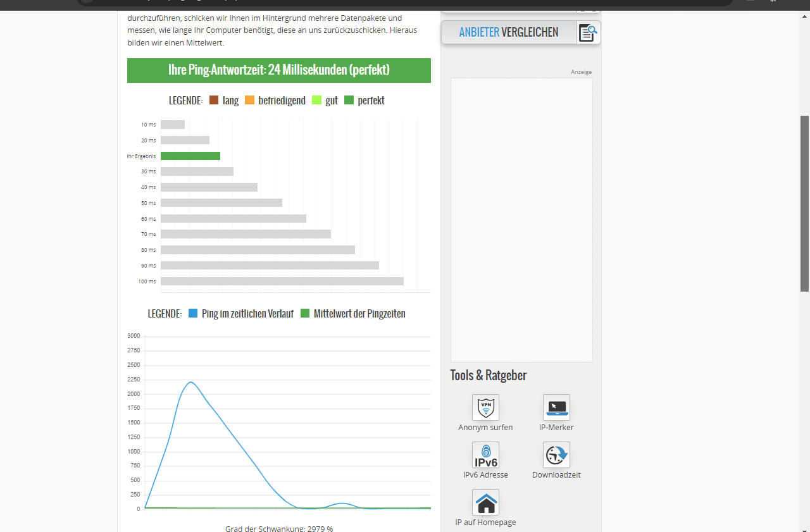The image size is (810, 532).
Task: Click the Ping-Antwortzeit 24 Millisekunden banner
Action: pyautogui.click(x=279, y=70)
